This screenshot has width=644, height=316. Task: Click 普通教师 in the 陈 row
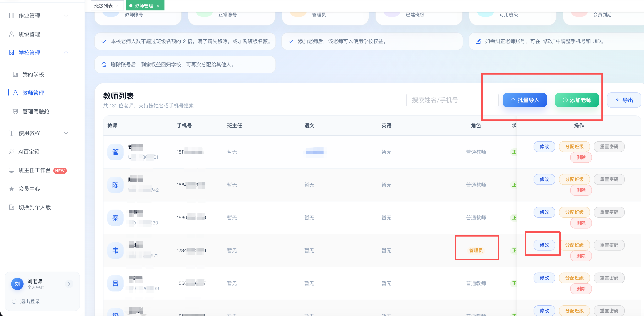[x=476, y=185]
